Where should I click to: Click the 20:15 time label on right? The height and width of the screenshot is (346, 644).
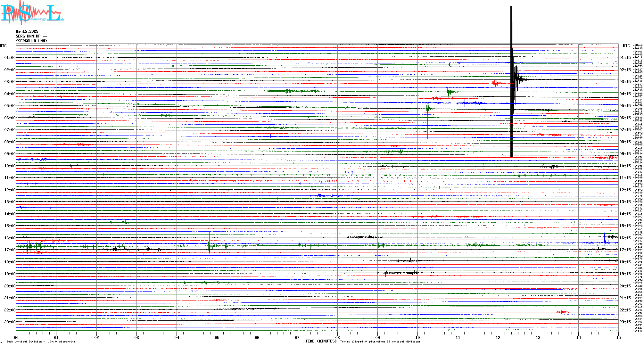click(x=625, y=286)
